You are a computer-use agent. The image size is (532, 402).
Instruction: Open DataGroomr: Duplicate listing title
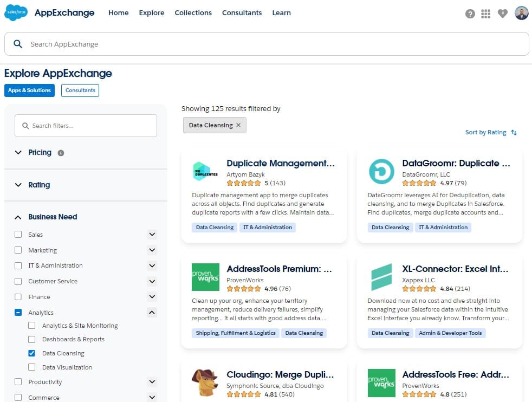[x=456, y=164]
